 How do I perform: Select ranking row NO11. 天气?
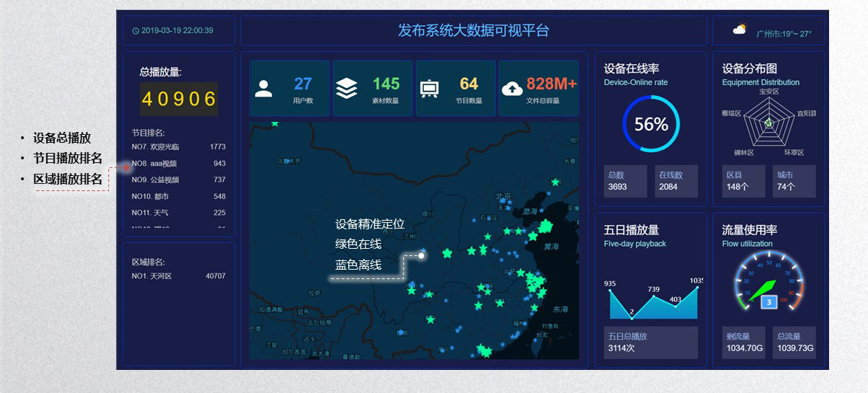[179, 213]
